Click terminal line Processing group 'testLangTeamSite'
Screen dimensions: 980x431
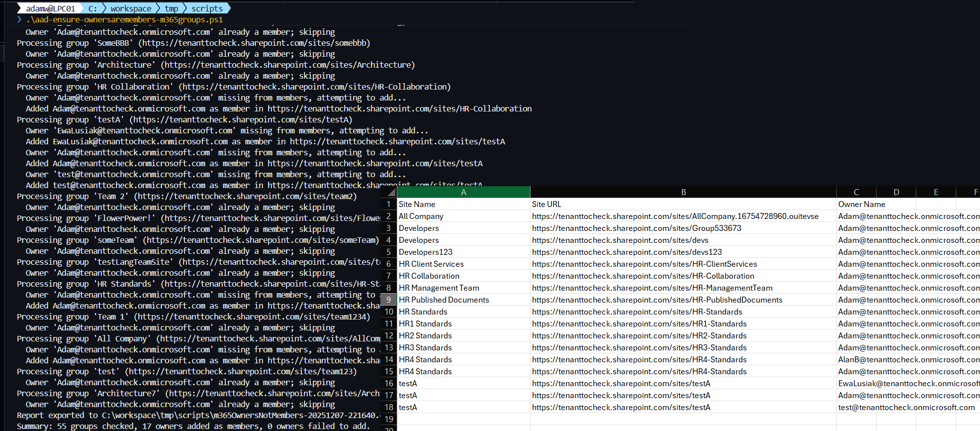pyautogui.click(x=198, y=262)
